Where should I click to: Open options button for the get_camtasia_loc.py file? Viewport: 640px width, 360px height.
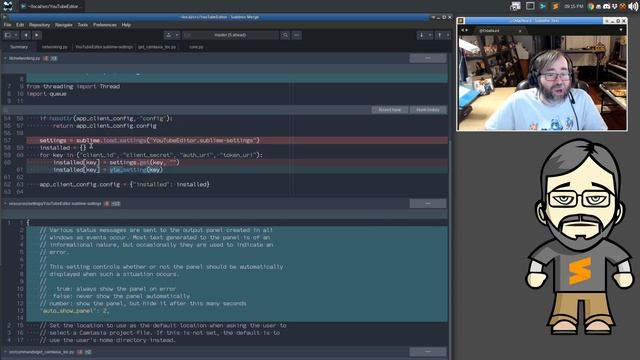(x=428, y=351)
